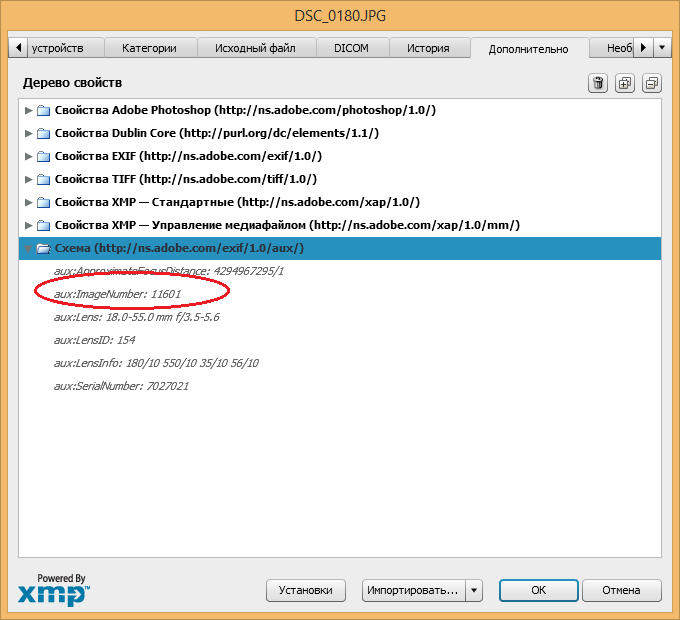Select aux:LensInfo property row
Viewport: 680px width, 620px height.
pos(156,363)
